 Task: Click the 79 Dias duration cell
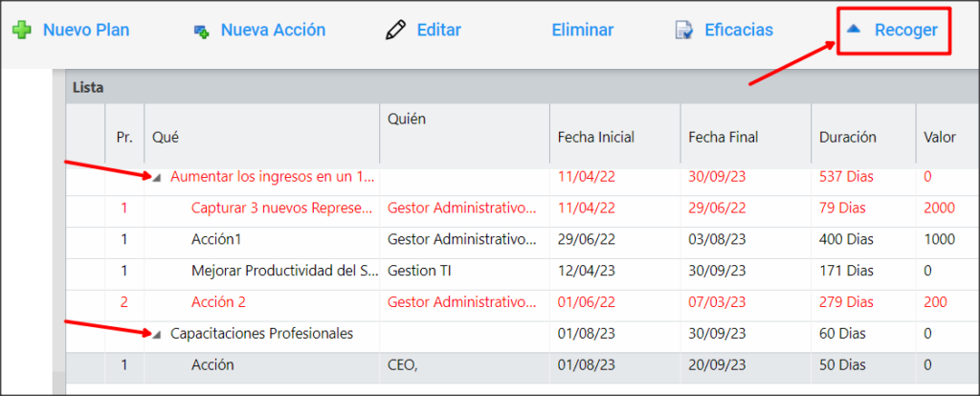842,209
